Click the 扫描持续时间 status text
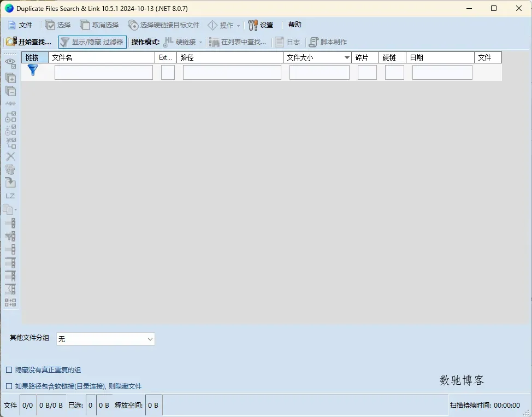Screen dimensions: 532x417 [x=485, y=406]
